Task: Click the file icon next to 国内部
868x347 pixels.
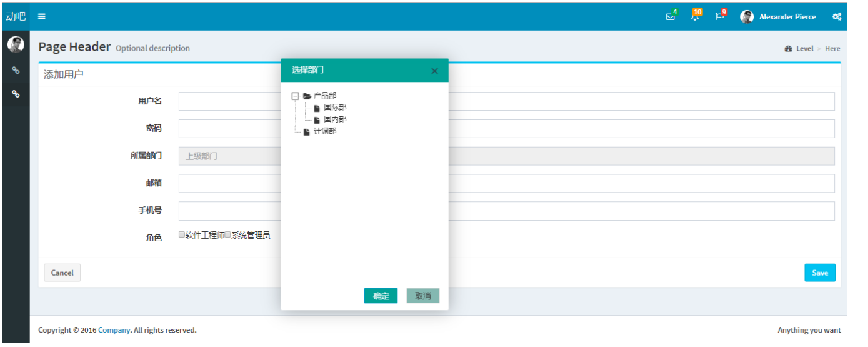Action: [317, 119]
